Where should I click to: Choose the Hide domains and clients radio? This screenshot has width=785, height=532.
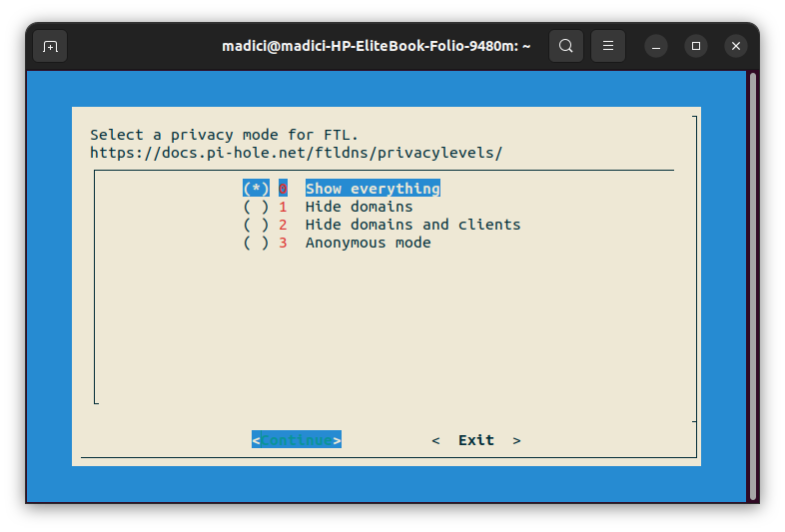[x=256, y=225]
